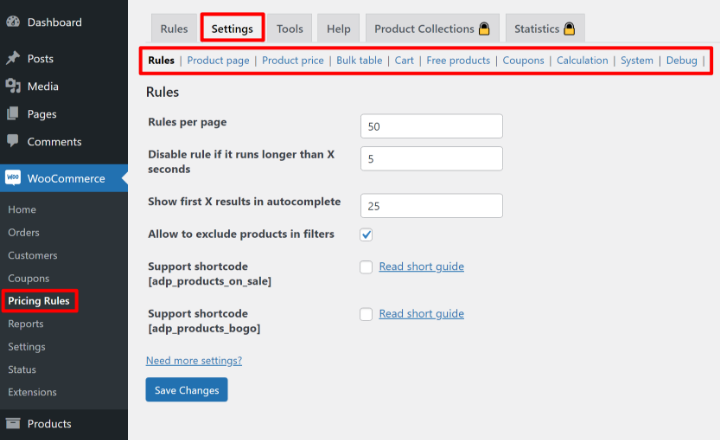Click the Dashboard icon in sidebar

coord(13,22)
